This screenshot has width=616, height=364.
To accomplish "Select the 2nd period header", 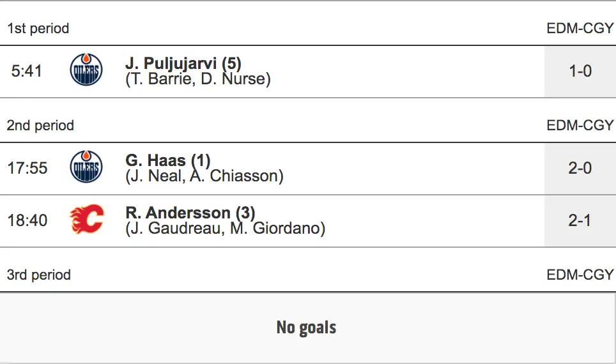I will 40,126.
